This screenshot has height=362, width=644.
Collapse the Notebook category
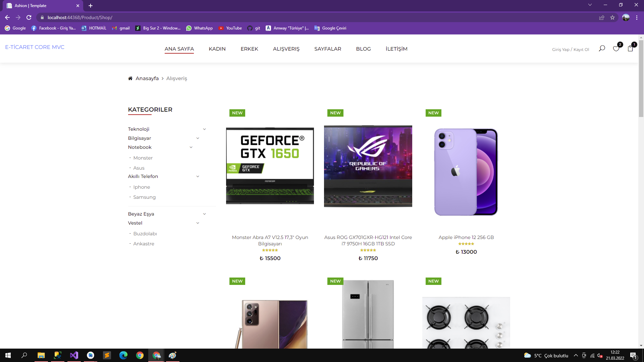[191, 147]
